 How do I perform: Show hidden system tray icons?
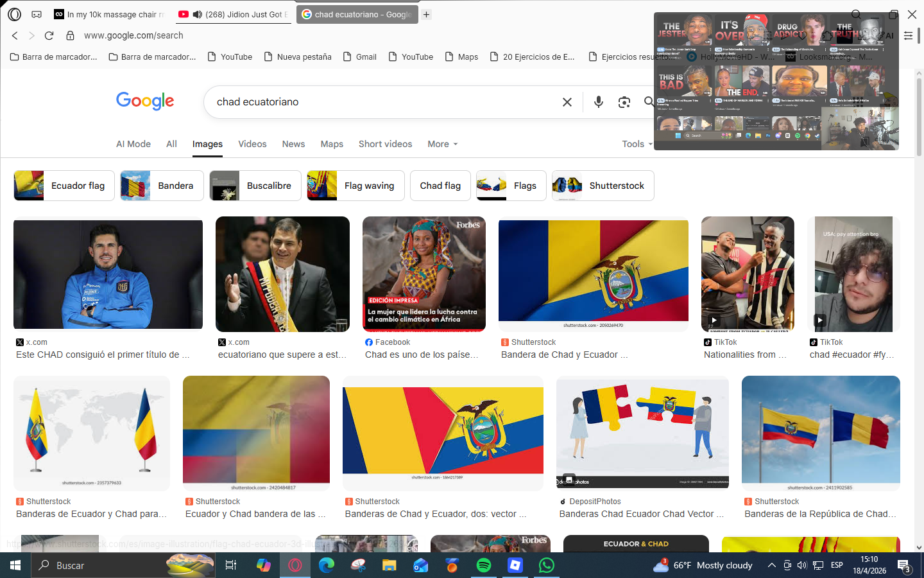coord(771,565)
